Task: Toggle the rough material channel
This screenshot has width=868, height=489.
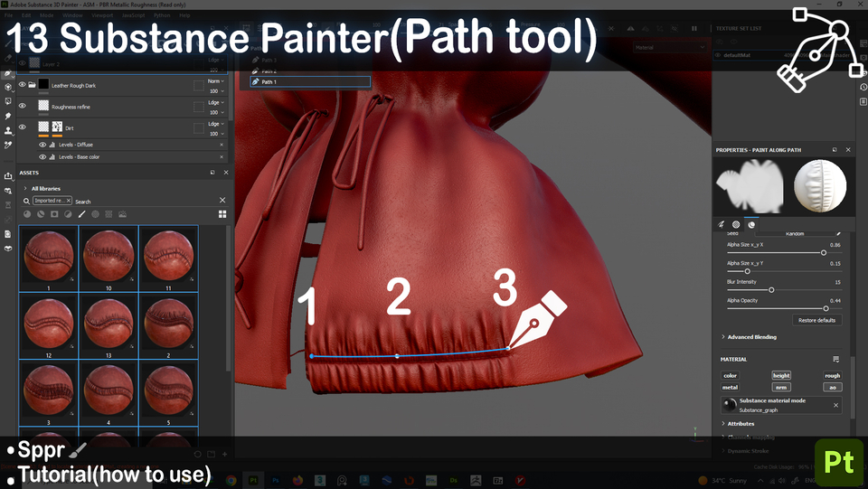Action: click(x=832, y=376)
